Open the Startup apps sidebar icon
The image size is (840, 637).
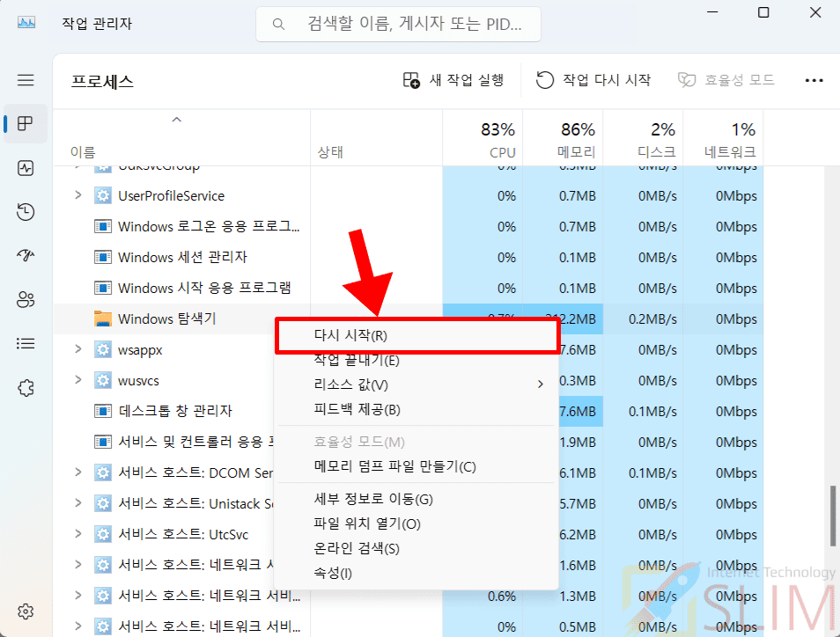click(x=26, y=255)
